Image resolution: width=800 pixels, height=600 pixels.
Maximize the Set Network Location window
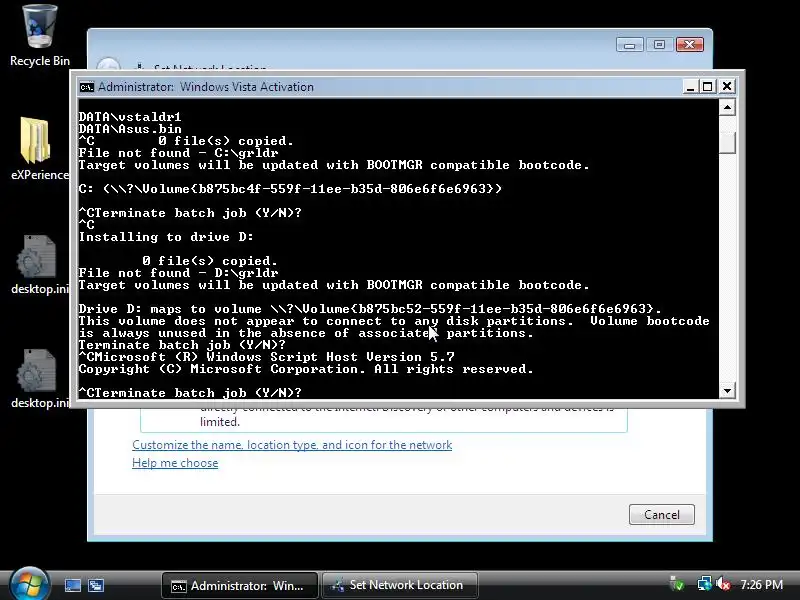click(x=659, y=45)
